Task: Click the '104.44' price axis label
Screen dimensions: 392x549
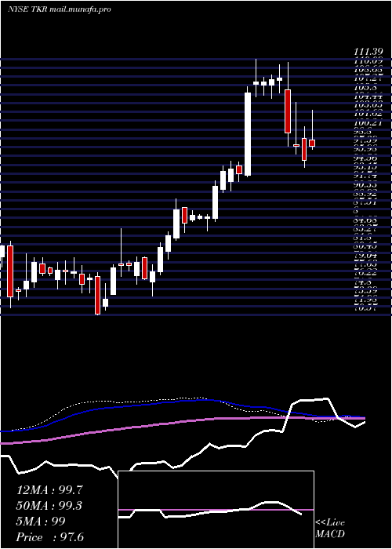Action: [x=367, y=96]
